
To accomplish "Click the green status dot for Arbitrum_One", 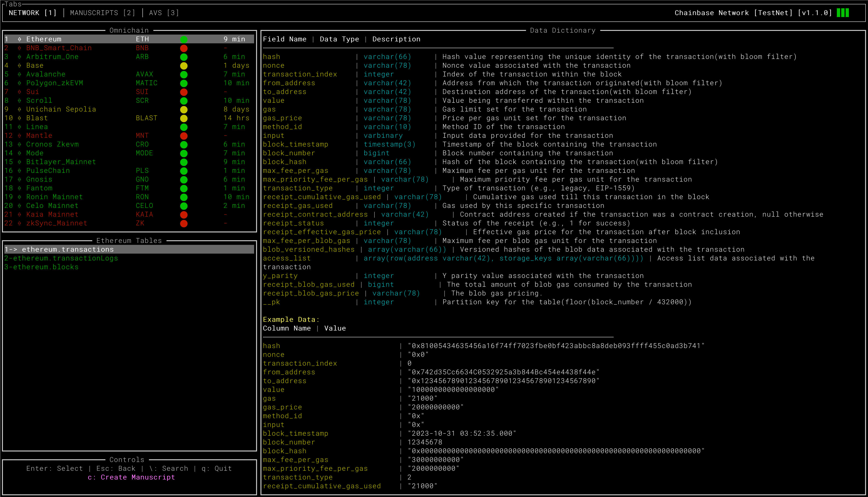I will pyautogui.click(x=184, y=57).
